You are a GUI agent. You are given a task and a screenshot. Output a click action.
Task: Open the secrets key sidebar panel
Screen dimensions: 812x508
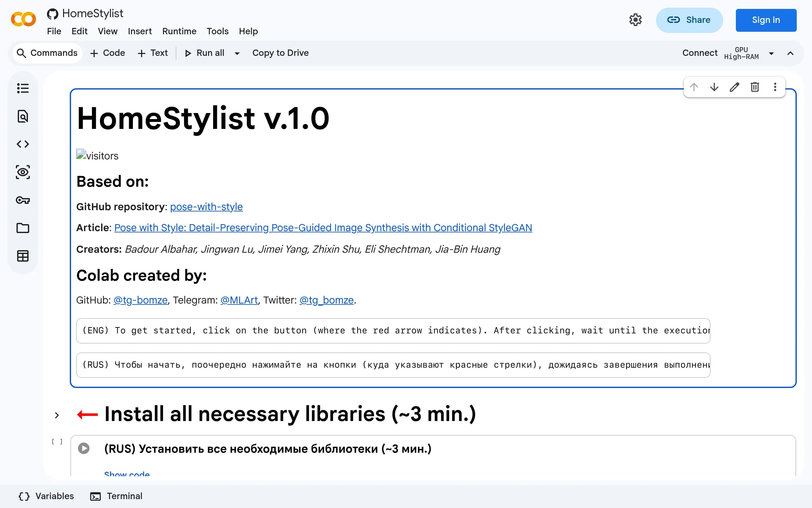point(23,200)
